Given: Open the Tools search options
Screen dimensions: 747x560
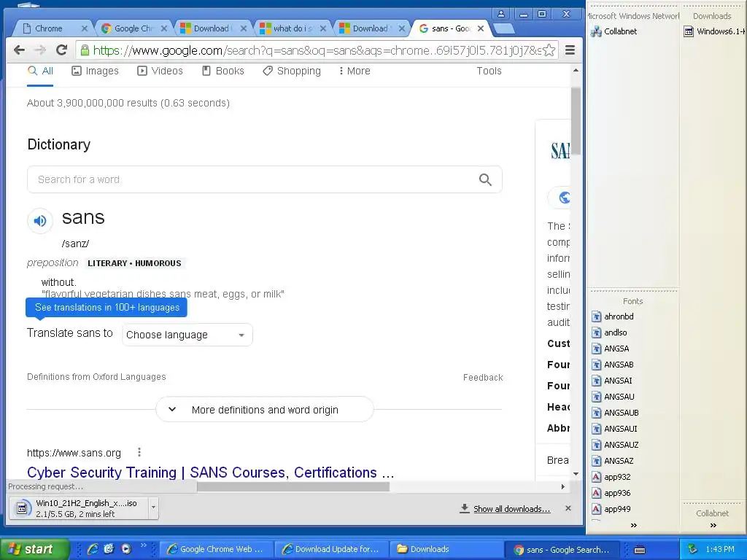Looking at the screenshot, I should coord(489,71).
